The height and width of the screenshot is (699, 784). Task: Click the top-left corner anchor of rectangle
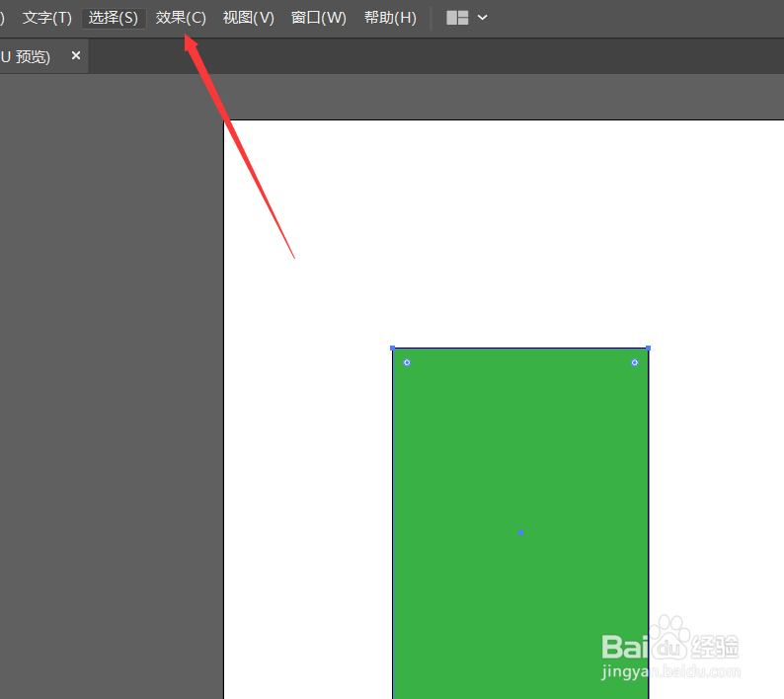tap(393, 348)
